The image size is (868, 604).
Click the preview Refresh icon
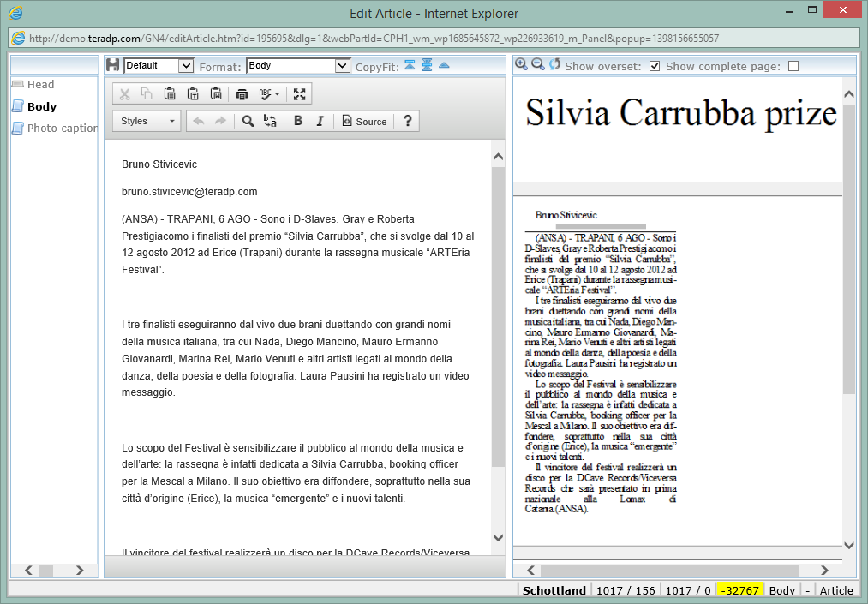point(554,65)
